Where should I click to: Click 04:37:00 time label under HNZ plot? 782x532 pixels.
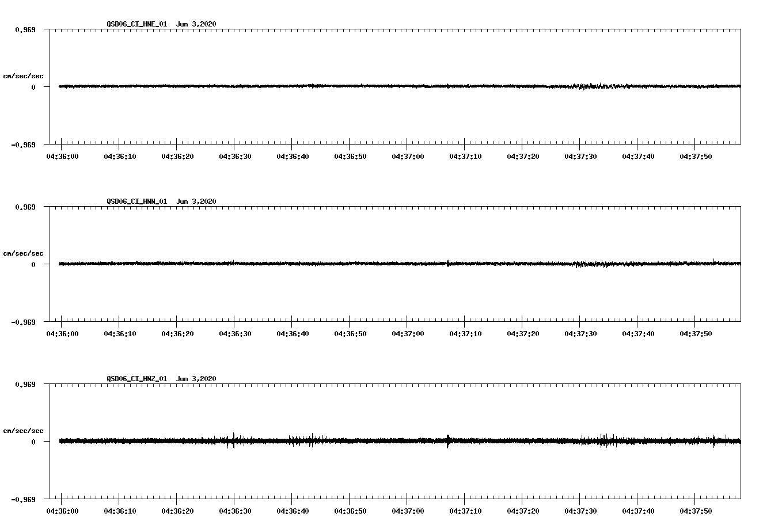pos(408,511)
